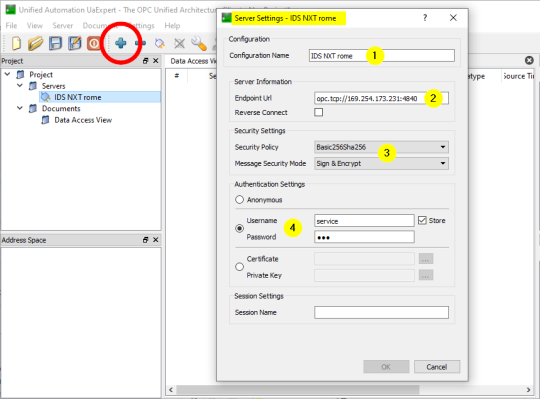Click the Configuration Name input field
This screenshot has width=540, height=399.
coord(382,55)
